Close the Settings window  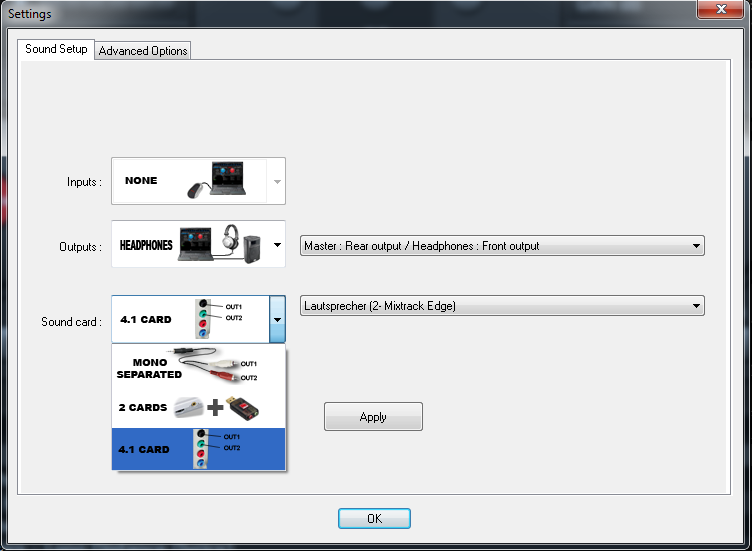point(720,9)
